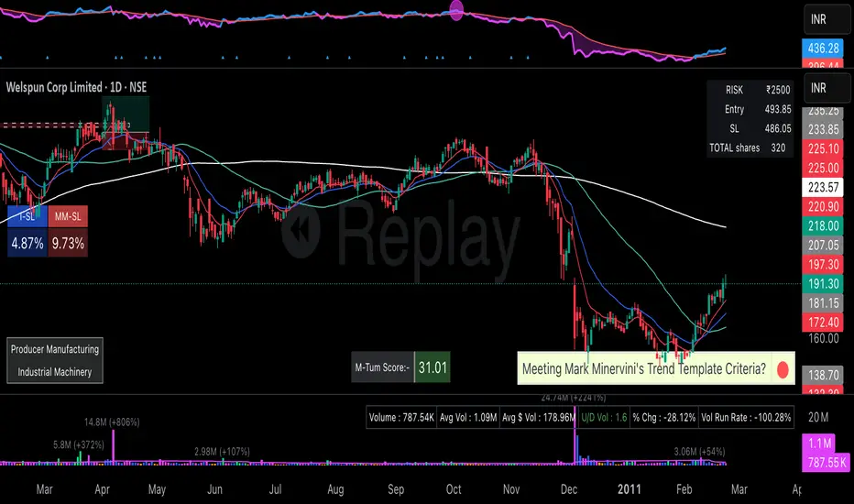Click the Vol Run Rate : -100.28% cell
Viewport: 854px width, 504px height.
(746, 418)
